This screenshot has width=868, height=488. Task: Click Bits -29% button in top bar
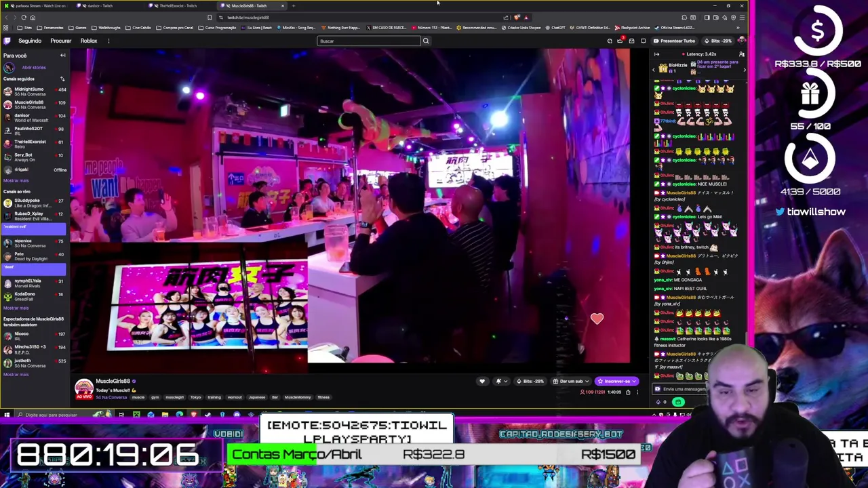pyautogui.click(x=717, y=41)
